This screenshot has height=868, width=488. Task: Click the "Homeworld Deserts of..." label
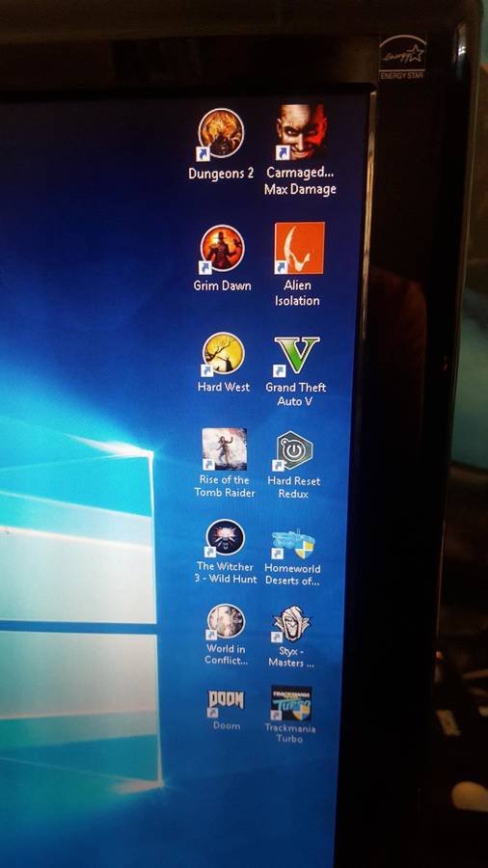(292, 575)
